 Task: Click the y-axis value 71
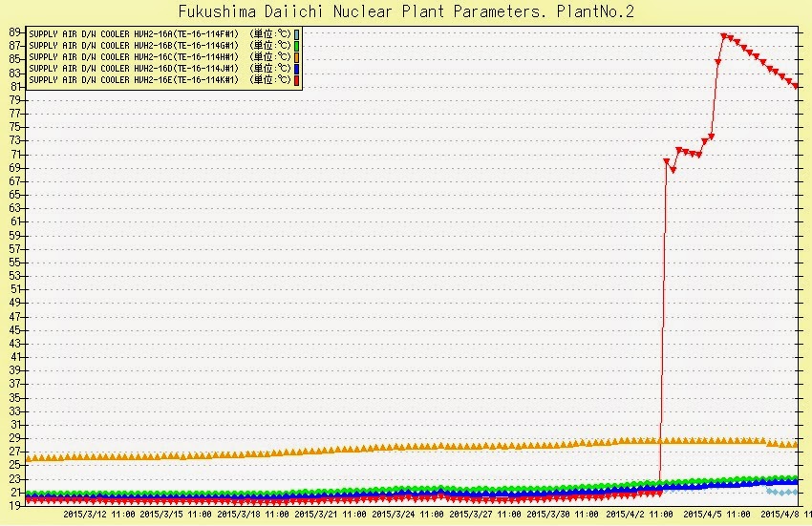tap(14, 155)
